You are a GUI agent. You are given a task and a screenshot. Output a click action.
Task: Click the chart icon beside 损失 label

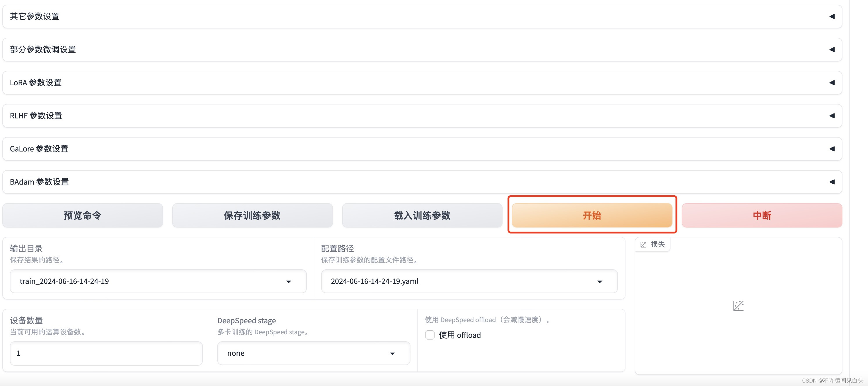(643, 245)
